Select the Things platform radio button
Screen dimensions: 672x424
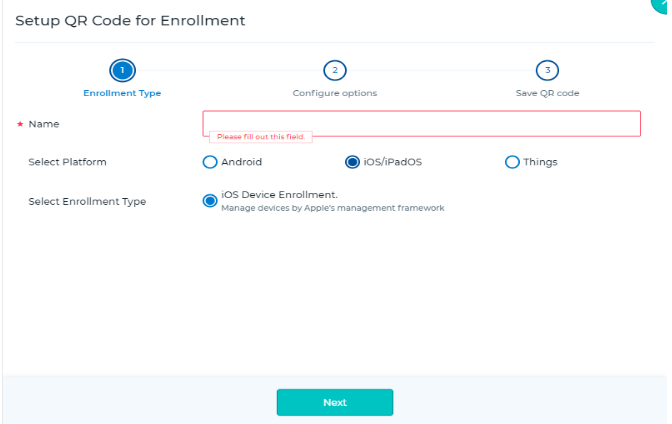[x=512, y=162]
